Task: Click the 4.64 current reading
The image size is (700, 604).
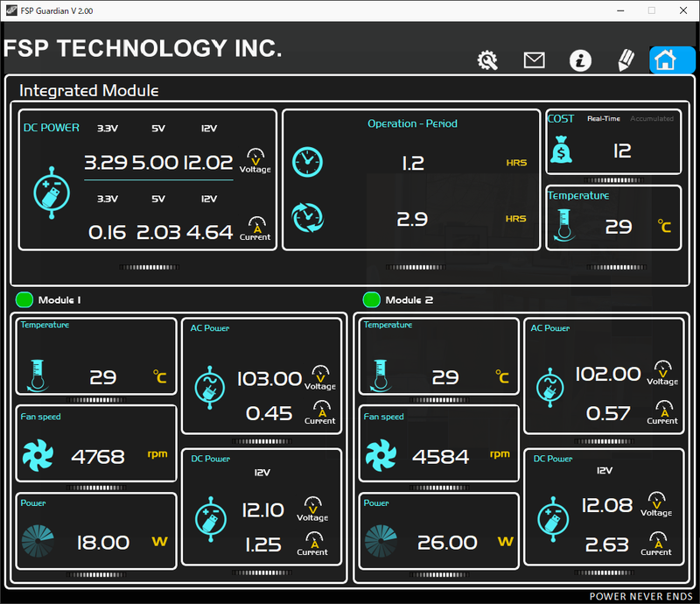Action: pyautogui.click(x=209, y=232)
